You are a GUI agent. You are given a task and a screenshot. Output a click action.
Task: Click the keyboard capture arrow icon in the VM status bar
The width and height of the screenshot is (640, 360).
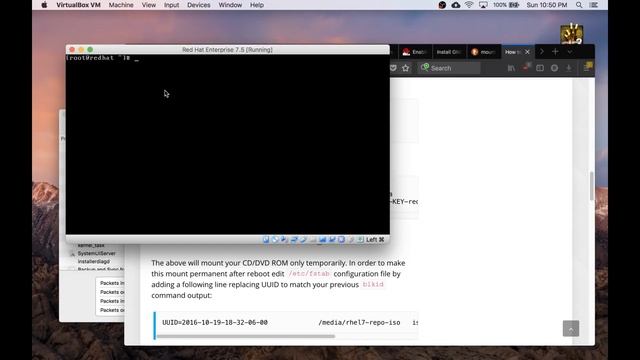pos(360,240)
